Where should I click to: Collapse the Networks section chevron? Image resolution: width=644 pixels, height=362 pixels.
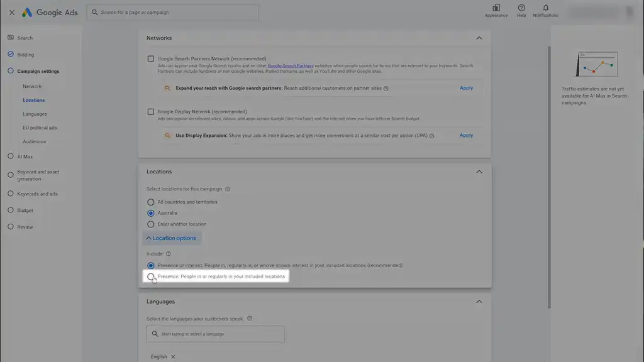pyautogui.click(x=479, y=38)
